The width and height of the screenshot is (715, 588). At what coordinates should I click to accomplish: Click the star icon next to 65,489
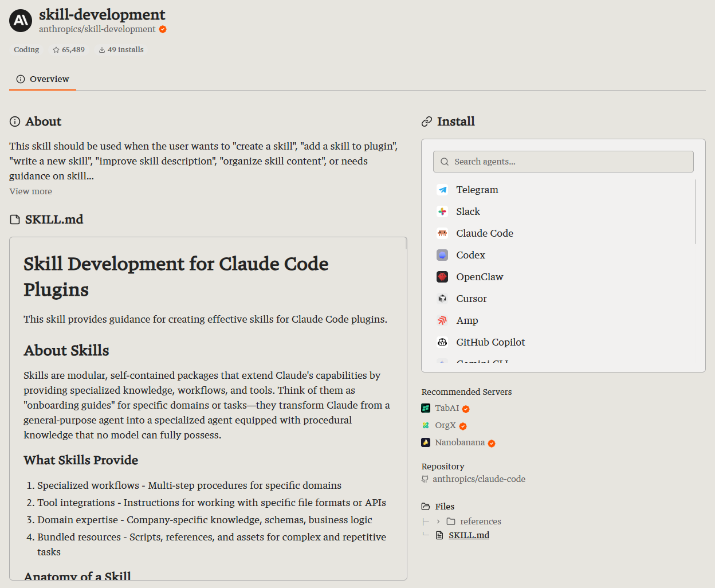56,50
